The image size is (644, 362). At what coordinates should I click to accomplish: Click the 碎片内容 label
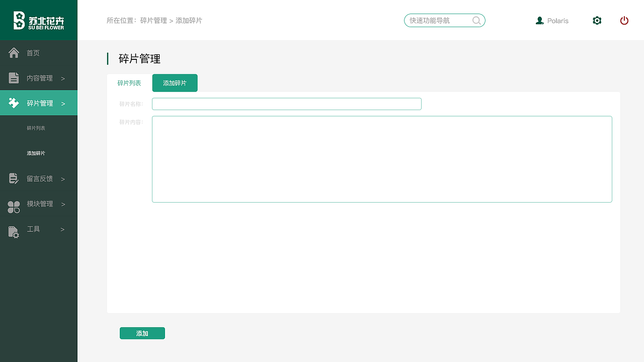point(131,122)
